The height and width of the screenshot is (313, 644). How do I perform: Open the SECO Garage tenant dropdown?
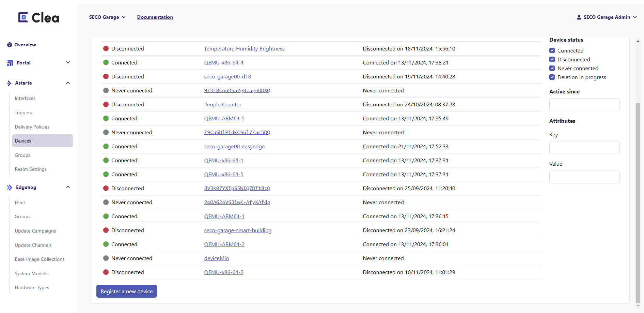107,17
